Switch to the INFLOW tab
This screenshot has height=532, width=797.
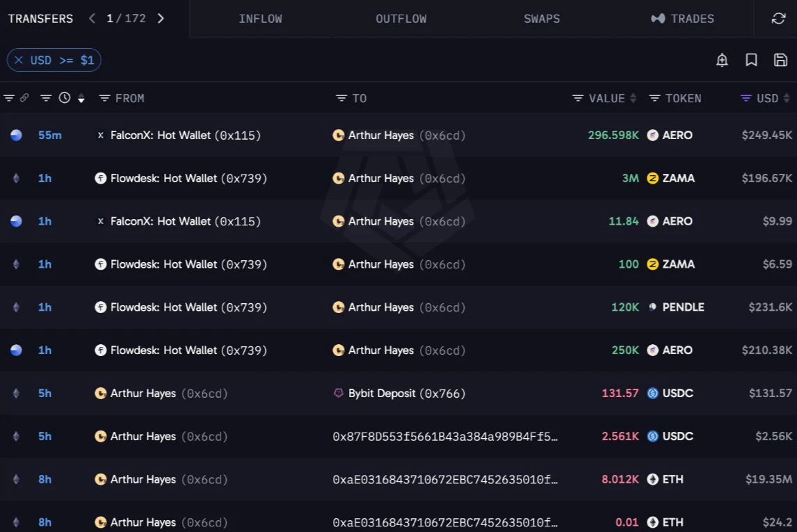[260, 19]
